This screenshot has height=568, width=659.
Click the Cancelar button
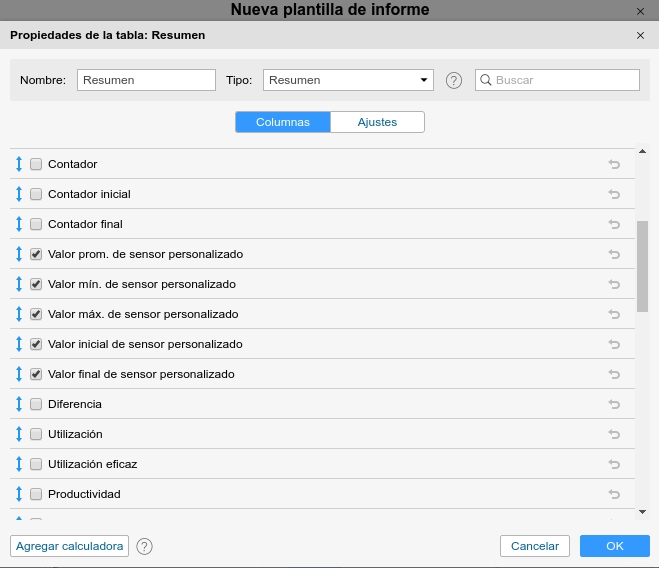click(x=534, y=546)
